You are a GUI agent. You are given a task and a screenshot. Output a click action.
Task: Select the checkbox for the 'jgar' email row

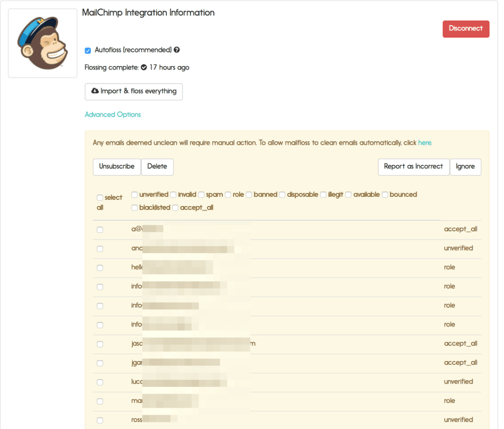click(x=100, y=363)
